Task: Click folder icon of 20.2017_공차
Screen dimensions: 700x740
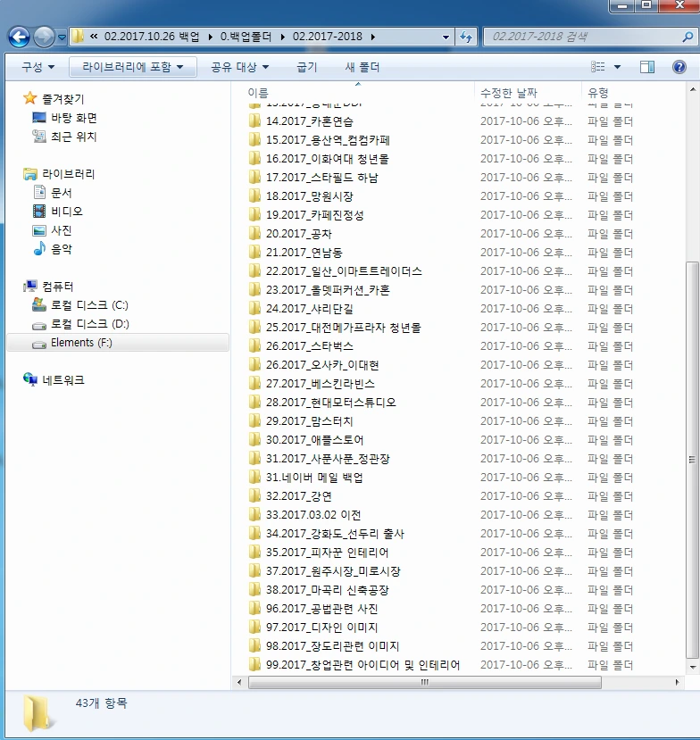Action: click(254, 234)
